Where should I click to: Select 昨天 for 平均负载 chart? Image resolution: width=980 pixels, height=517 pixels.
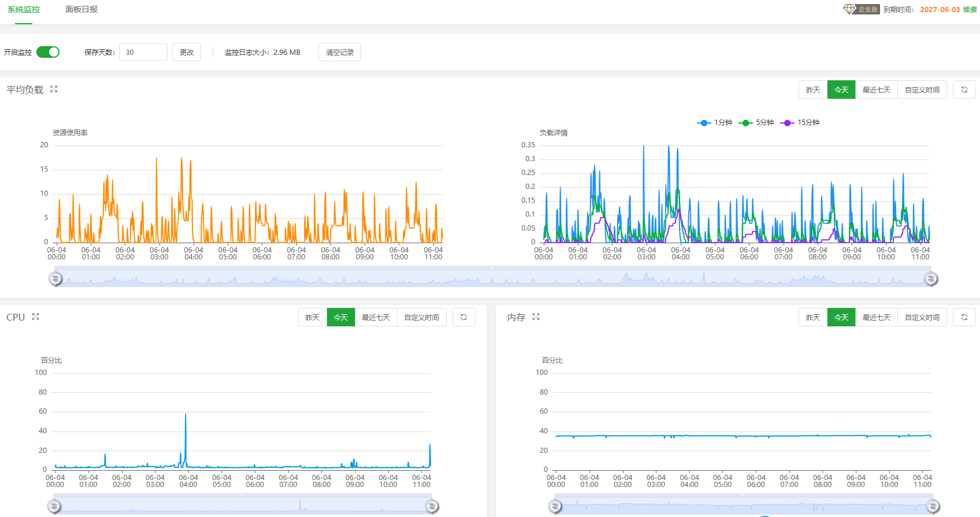point(813,90)
